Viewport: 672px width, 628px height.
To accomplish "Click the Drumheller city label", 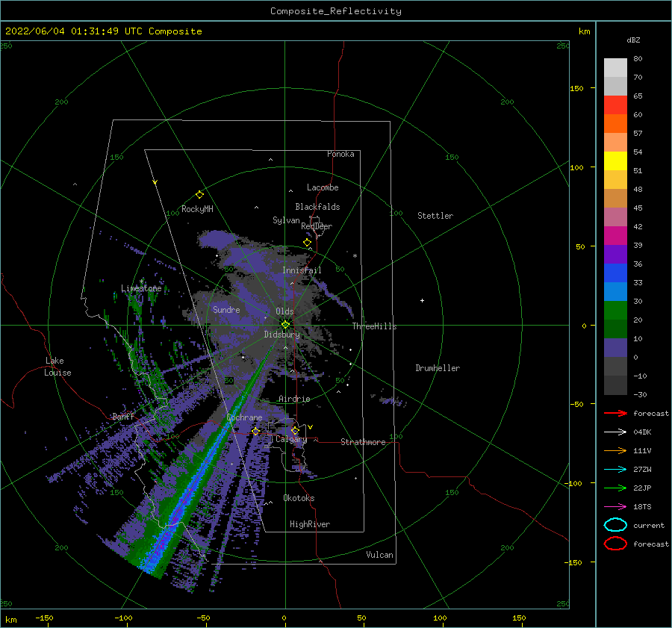I will [438, 368].
